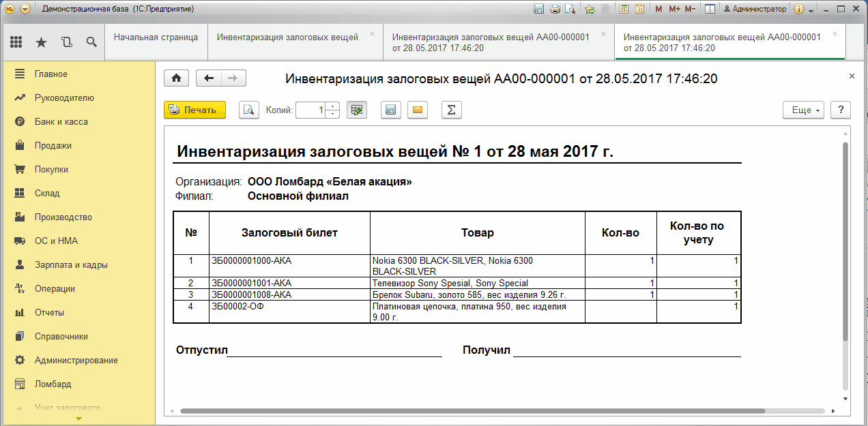Image resolution: width=868 pixels, height=426 pixels.
Task: Open Администрирование section
Action: pyautogui.click(x=78, y=360)
